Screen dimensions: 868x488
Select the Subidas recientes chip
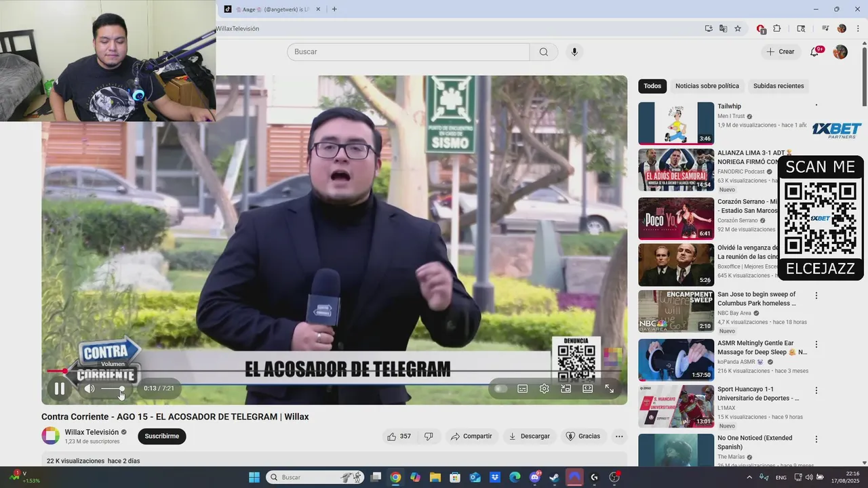click(778, 86)
